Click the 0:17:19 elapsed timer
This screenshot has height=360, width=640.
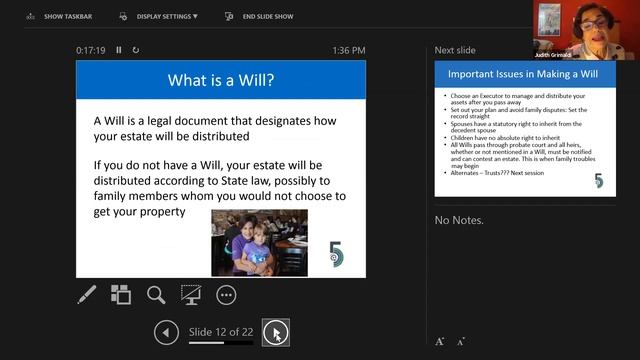pyautogui.click(x=91, y=50)
